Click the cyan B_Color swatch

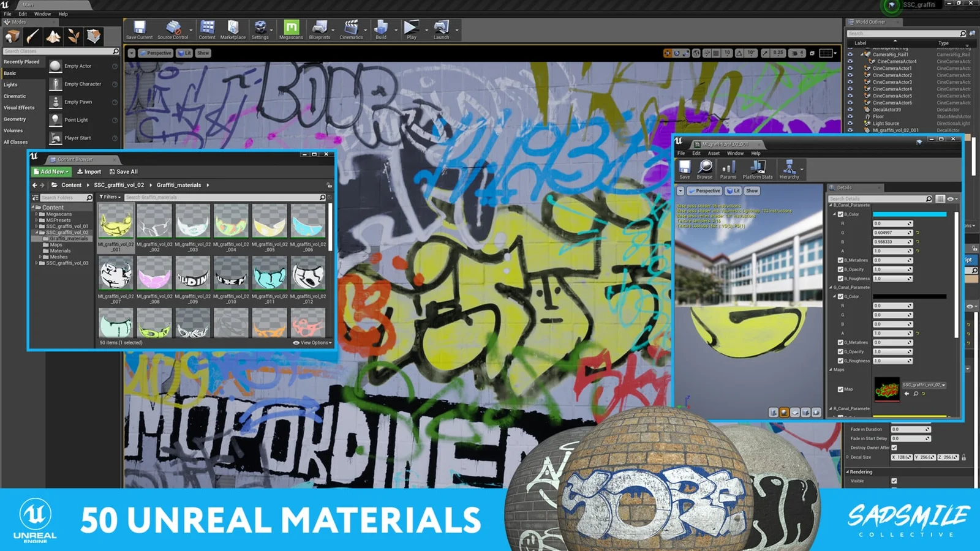coord(911,214)
